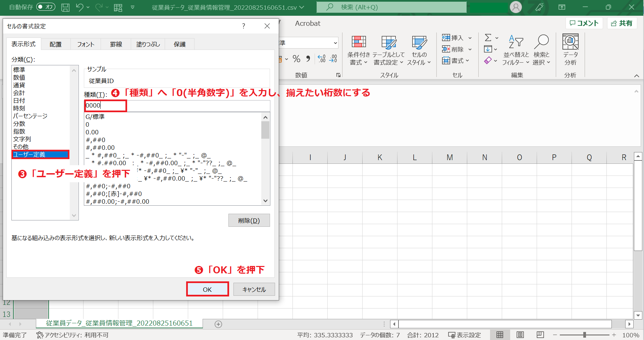
Task: Expand the Insert cells dropdown
Action: pyautogui.click(x=470, y=38)
